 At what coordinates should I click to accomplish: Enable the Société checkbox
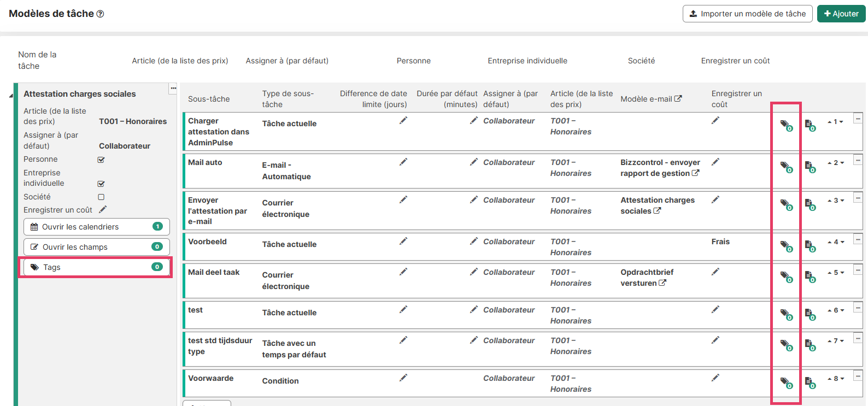tap(101, 197)
